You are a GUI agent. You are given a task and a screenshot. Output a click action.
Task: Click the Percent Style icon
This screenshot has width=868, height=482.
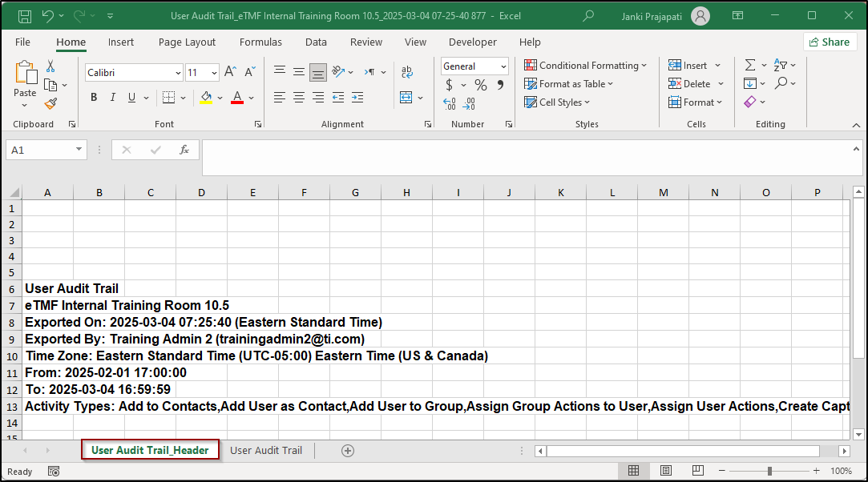(481, 85)
